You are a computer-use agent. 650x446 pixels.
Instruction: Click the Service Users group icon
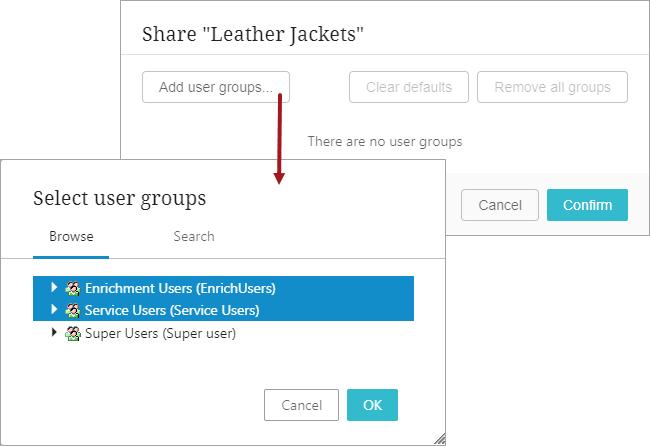73,310
